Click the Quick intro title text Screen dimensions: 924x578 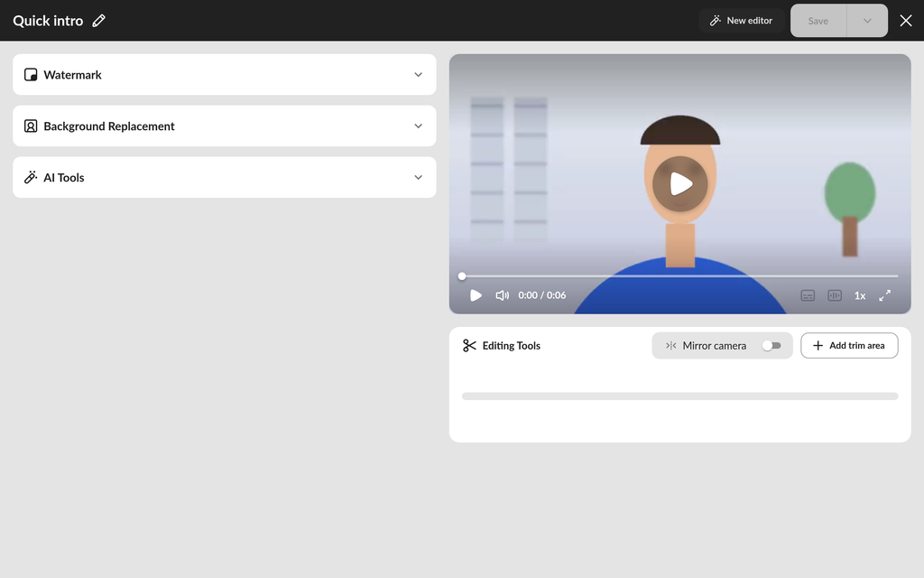tap(49, 21)
